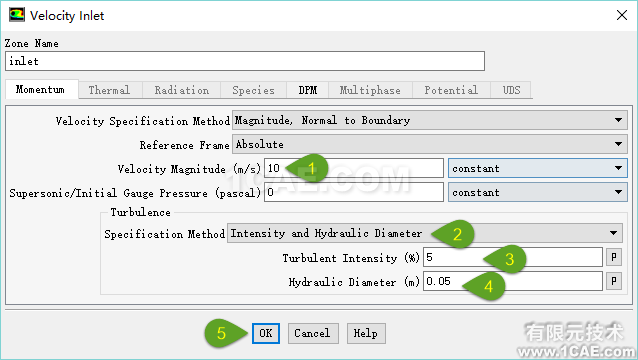
Task: Open the Velocity Specification Method dropdown
Action: [x=430, y=120]
